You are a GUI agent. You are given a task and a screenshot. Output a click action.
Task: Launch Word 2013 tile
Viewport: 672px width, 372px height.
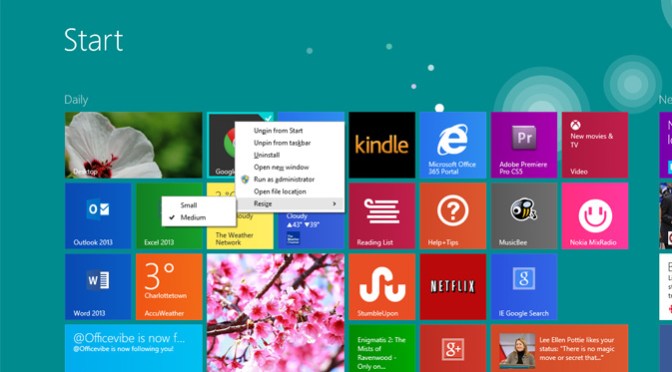(98, 287)
